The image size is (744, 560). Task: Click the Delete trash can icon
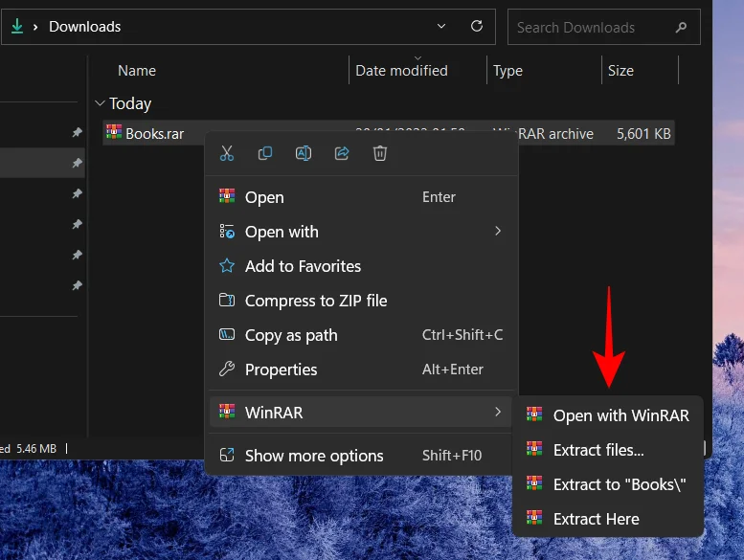click(x=380, y=153)
